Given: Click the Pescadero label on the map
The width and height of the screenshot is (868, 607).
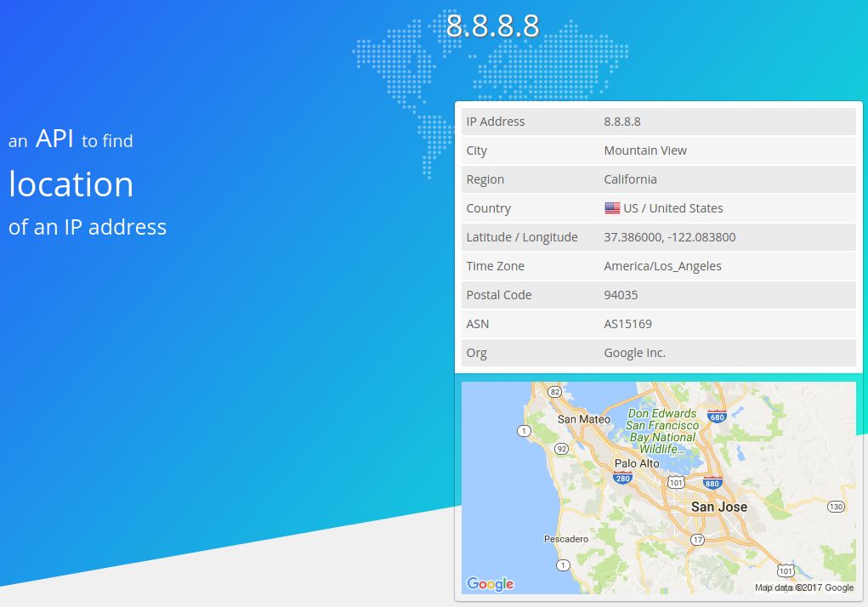Looking at the screenshot, I should coord(566,539).
